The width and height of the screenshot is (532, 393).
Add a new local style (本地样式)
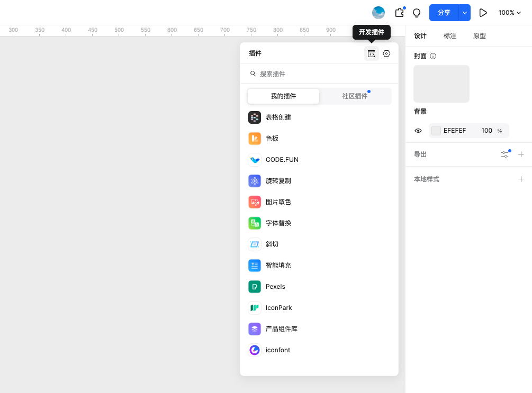tap(521, 179)
